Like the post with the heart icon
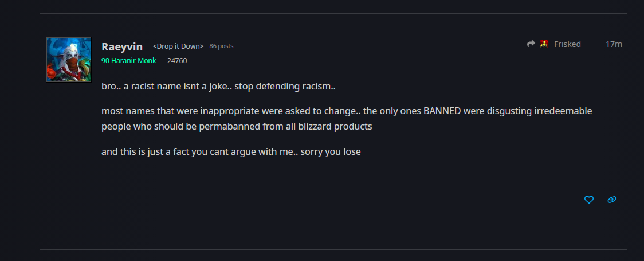Viewport: 644px width, 261px height. pos(589,200)
